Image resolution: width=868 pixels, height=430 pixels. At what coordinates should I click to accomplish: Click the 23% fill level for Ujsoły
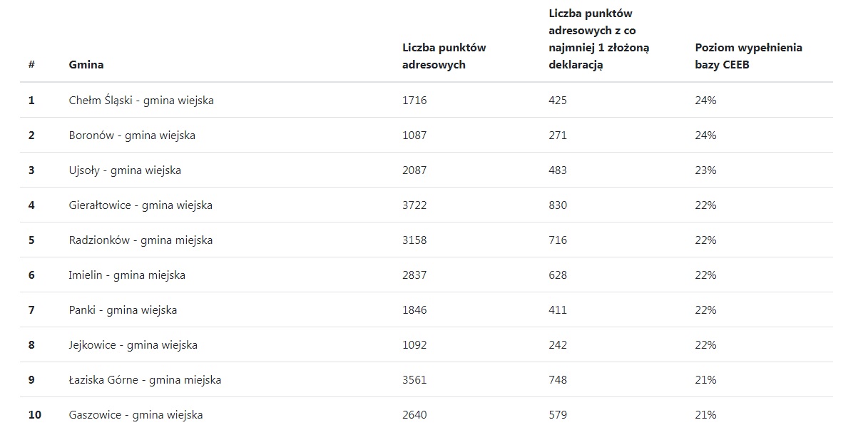pyautogui.click(x=705, y=170)
